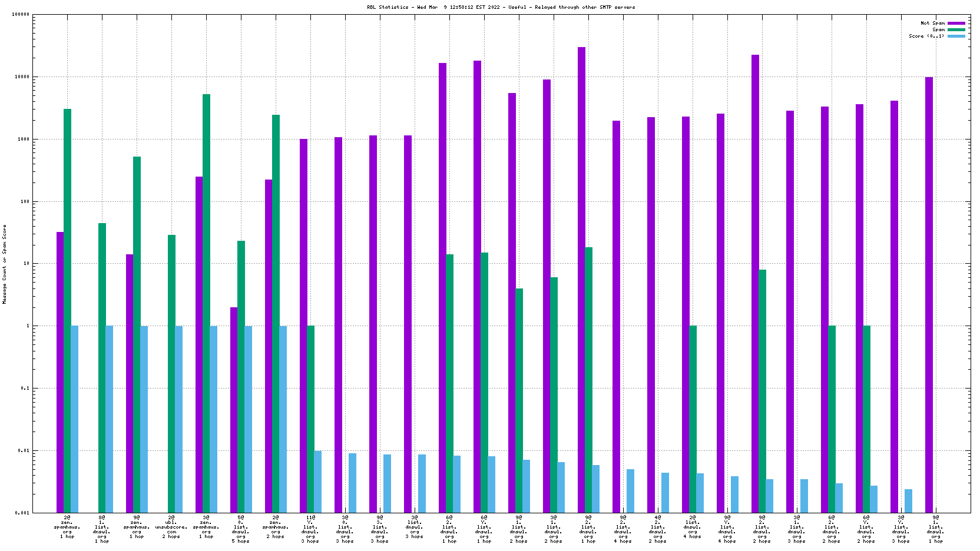Viewport: 980px width, 551px height.
Task: Click the 100000 y-axis tick label
Action: (x=21, y=15)
